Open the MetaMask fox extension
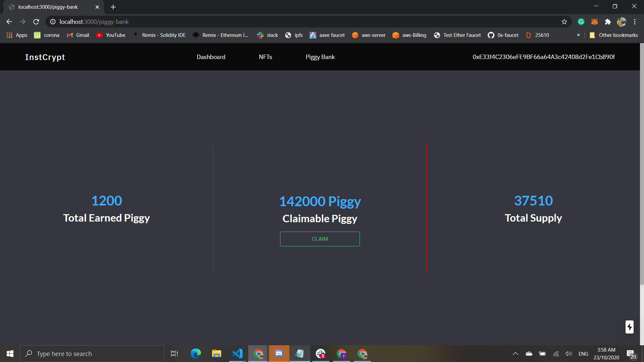 tap(594, 22)
